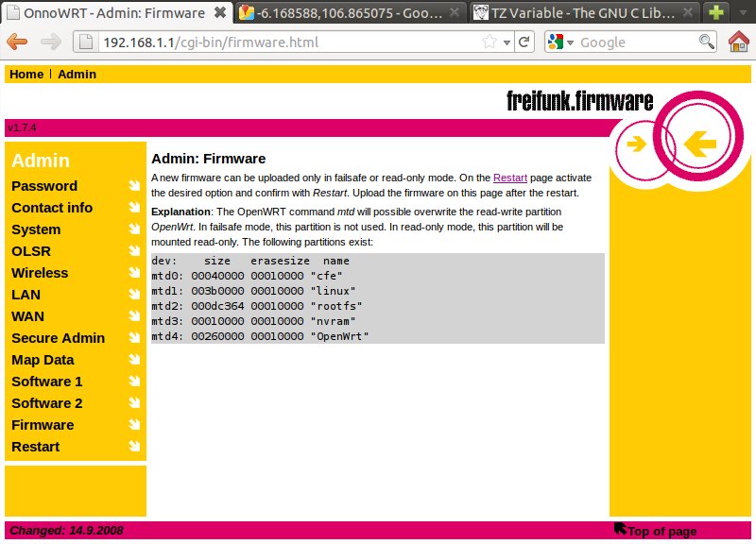
Task: Bookmark page with the star icon
Action: click(490, 42)
